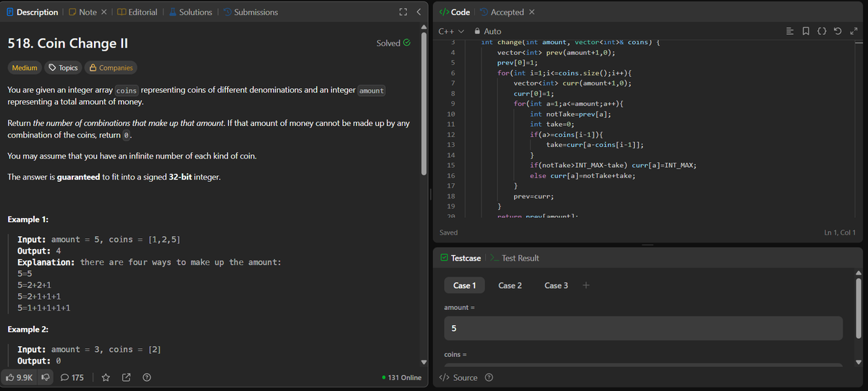Image resolution: width=868 pixels, height=391 pixels.
Task: Open the Editorial tab
Action: click(138, 12)
